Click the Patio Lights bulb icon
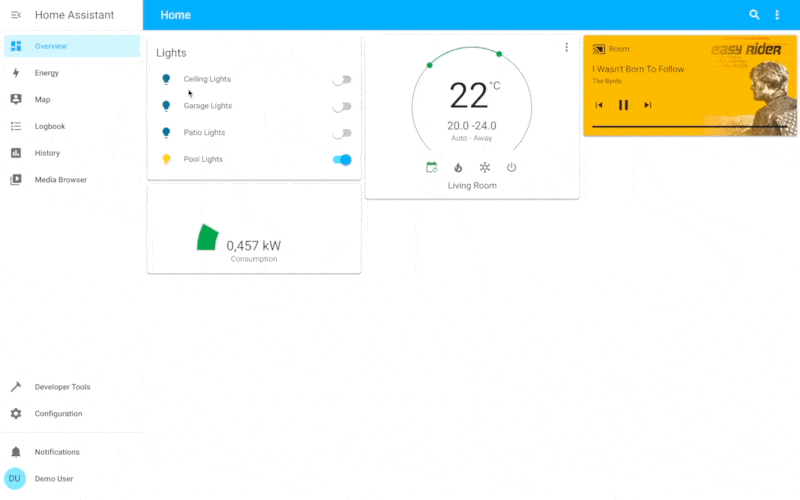800x500 pixels. [166, 133]
